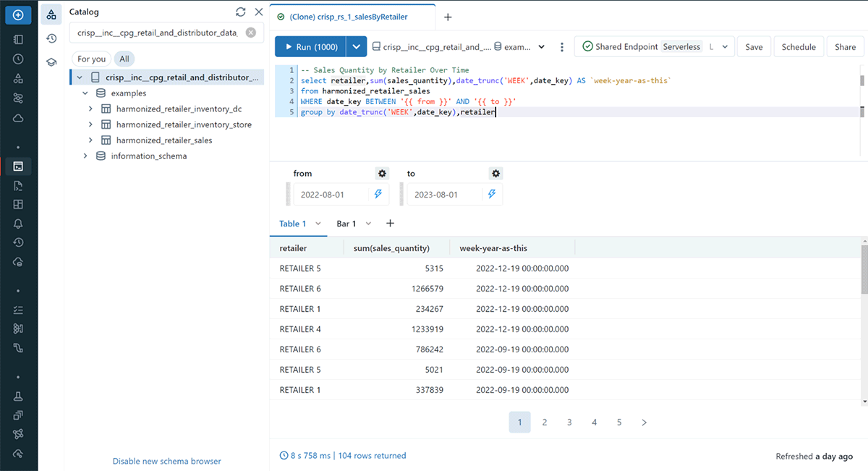This screenshot has width=868, height=471.
Task: Open settings gear for 'to' parameter
Action: [x=495, y=174]
